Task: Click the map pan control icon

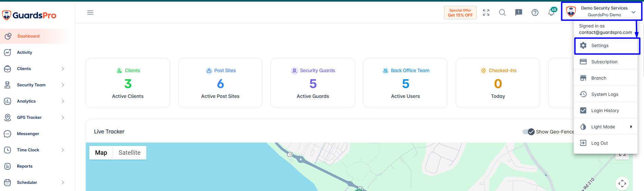Action: [x=622, y=184]
